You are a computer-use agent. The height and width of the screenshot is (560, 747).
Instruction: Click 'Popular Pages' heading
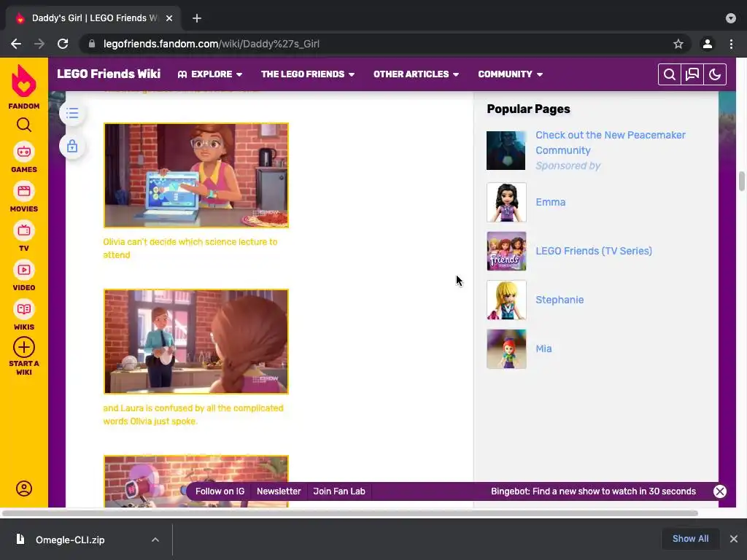point(528,109)
